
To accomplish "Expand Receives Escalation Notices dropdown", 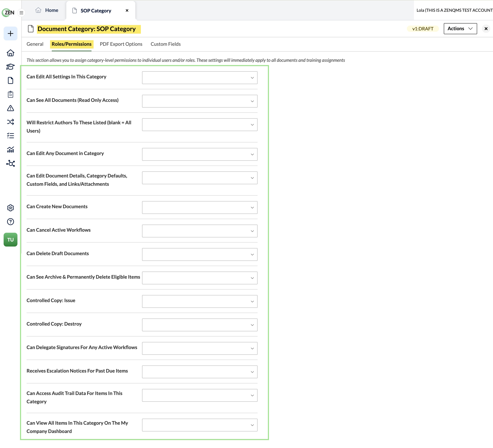I will 200,372.
